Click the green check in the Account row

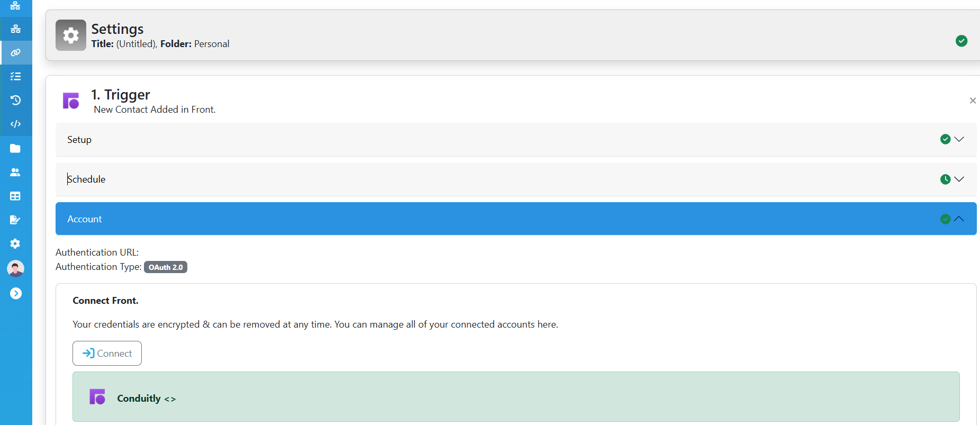point(946,219)
